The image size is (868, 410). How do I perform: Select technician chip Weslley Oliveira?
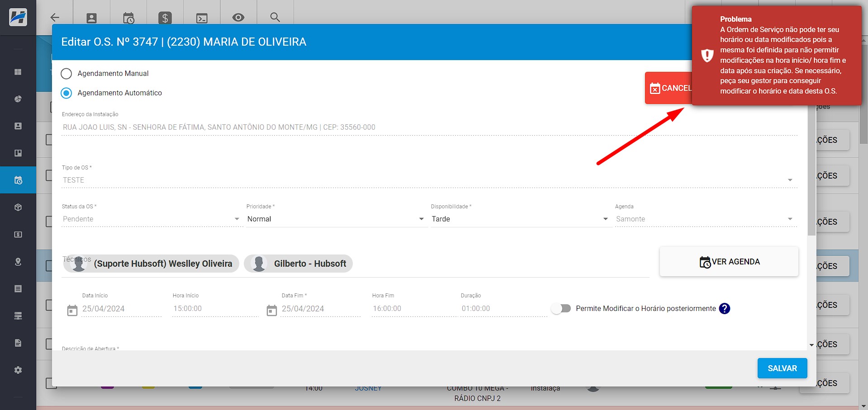pos(152,264)
